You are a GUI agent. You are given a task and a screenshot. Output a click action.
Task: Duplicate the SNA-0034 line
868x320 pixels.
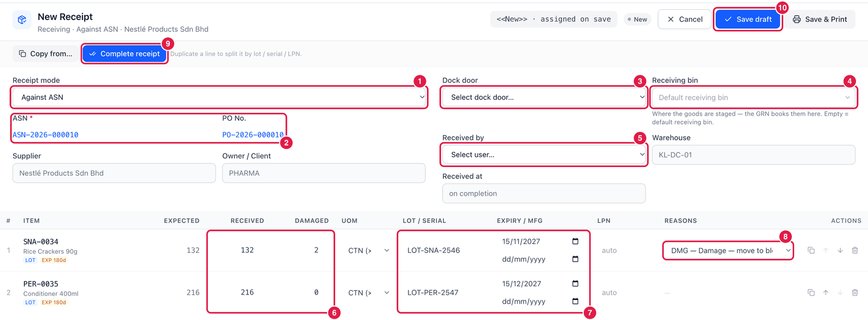click(811, 250)
